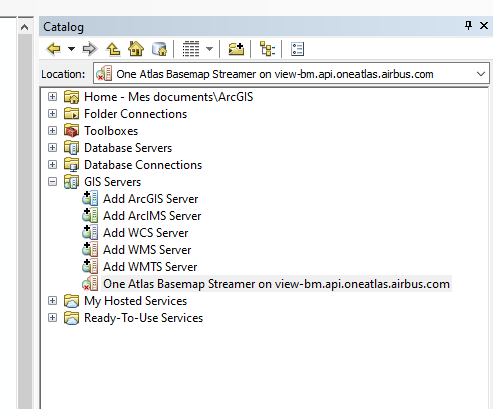This screenshot has height=409, width=493.
Task: Select Database Servers tree item
Action: [128, 148]
